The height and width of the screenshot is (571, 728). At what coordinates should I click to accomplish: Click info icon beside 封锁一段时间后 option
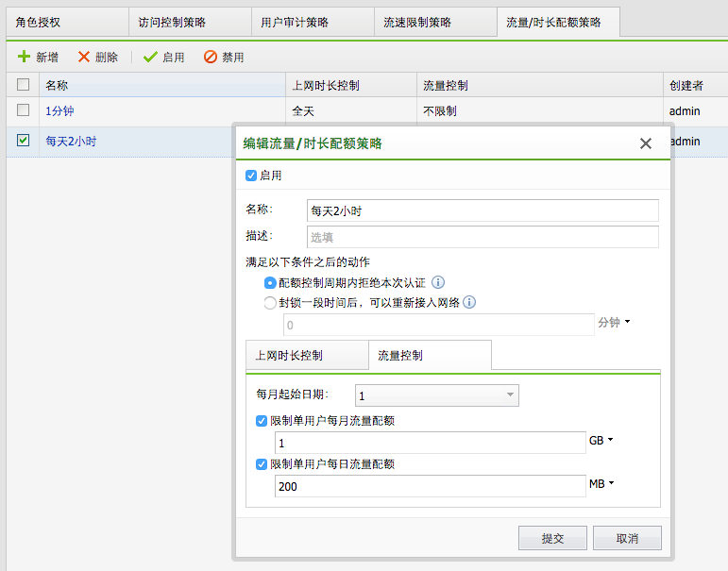pyautogui.click(x=469, y=303)
